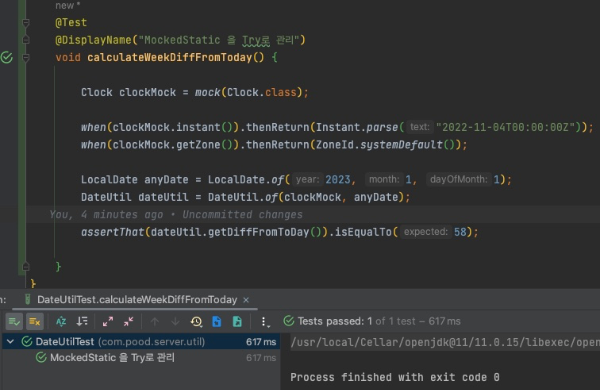Click the expected value 58 in assertThat
The image size is (600, 390).
click(460, 232)
